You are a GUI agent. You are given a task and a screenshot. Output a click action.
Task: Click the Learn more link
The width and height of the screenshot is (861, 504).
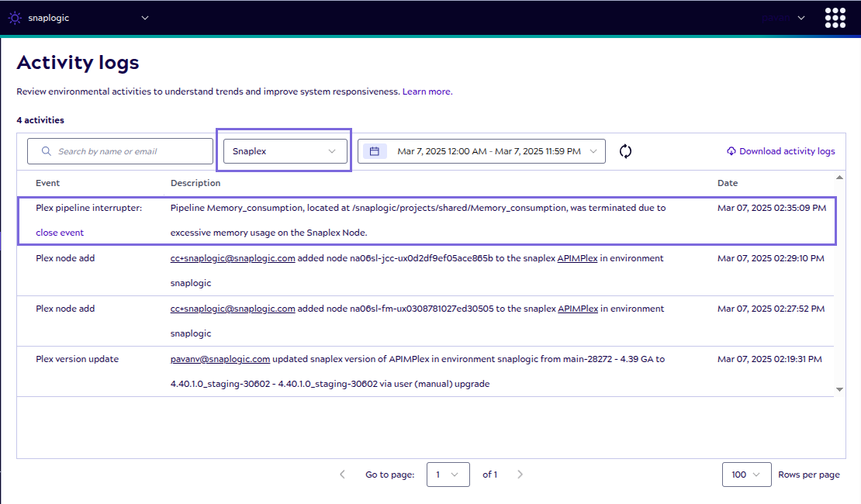(x=427, y=91)
